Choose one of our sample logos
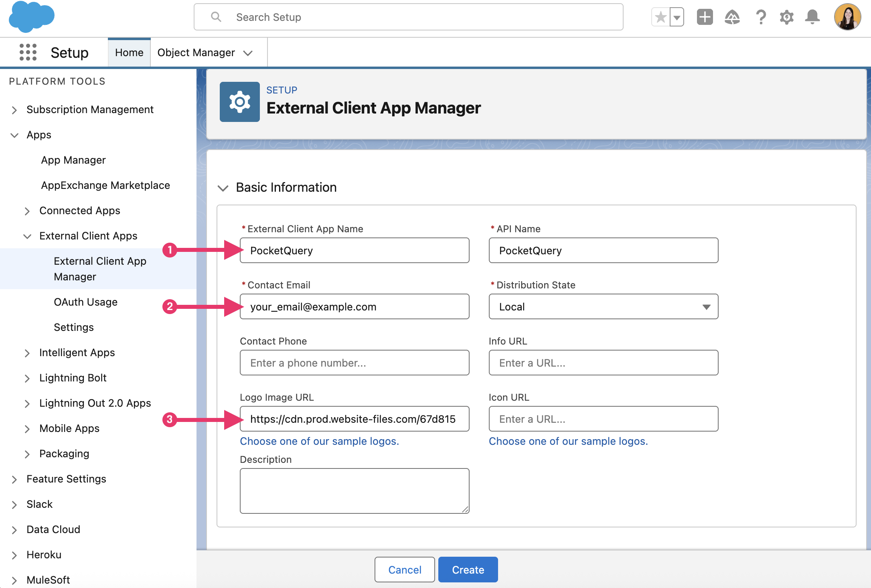Image resolution: width=871 pixels, height=588 pixels. 319,441
